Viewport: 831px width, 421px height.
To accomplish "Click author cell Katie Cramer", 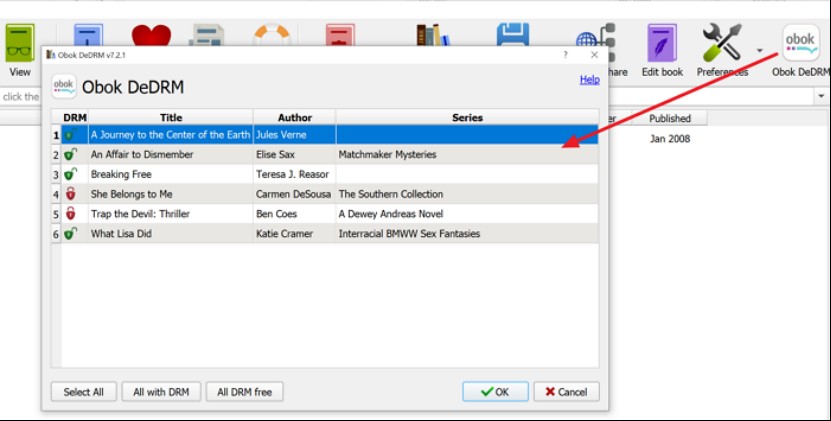I will (x=295, y=233).
